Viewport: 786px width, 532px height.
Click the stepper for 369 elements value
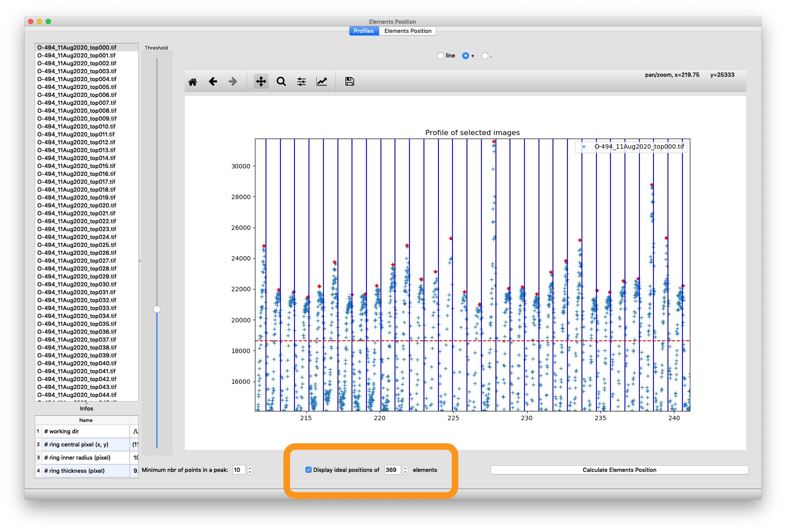(405, 470)
